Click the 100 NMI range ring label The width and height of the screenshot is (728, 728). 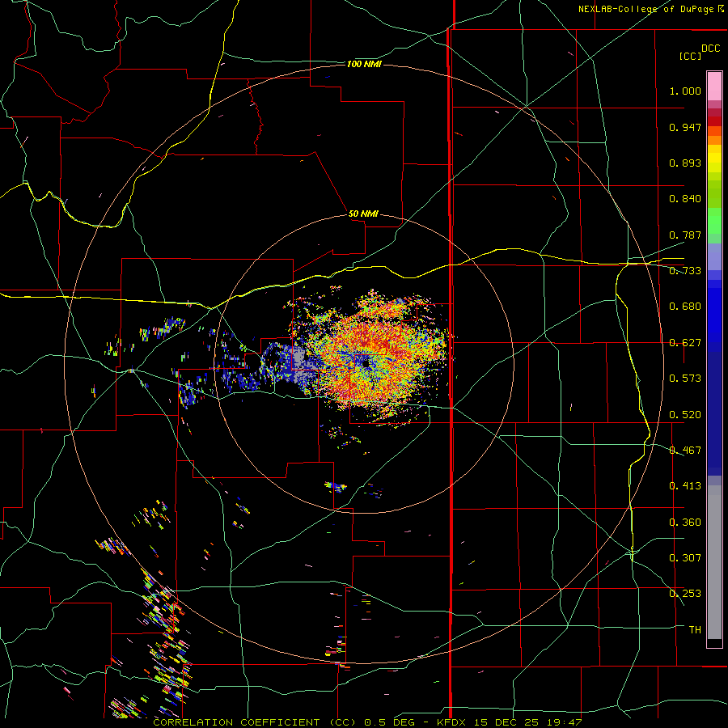(364, 64)
